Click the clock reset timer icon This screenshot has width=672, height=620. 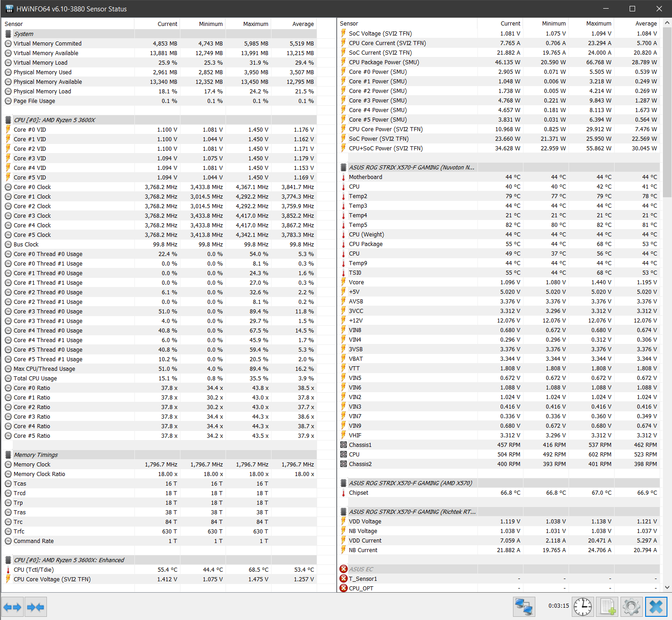(583, 607)
